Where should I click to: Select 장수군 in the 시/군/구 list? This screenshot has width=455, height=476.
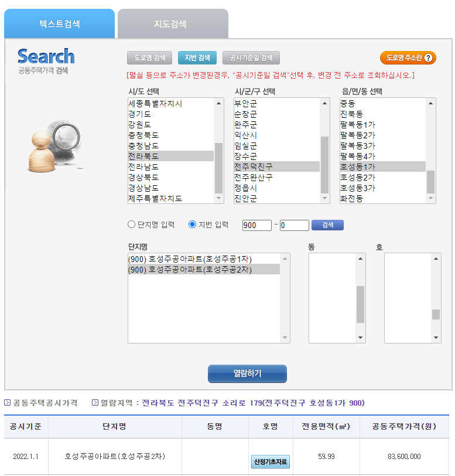[x=276, y=156]
